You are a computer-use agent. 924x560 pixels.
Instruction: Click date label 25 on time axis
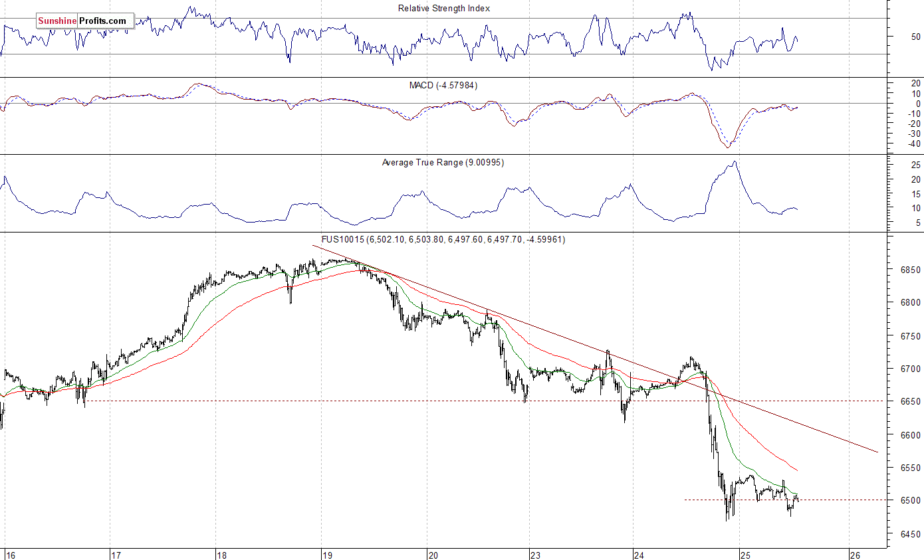point(745,555)
